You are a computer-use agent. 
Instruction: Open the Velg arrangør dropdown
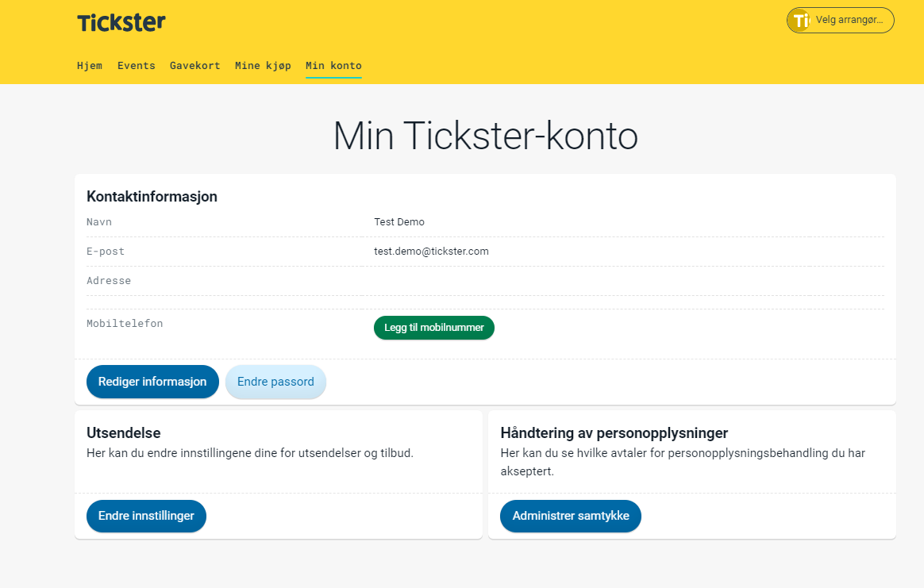coord(849,20)
